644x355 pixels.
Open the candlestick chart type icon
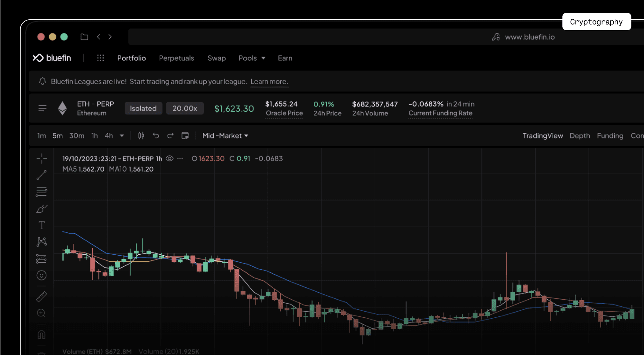[141, 136]
